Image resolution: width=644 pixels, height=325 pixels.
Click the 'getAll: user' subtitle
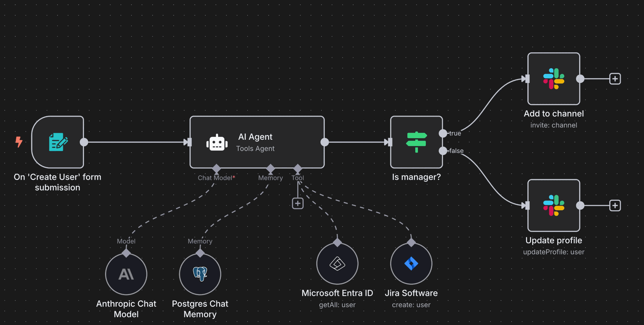click(337, 305)
